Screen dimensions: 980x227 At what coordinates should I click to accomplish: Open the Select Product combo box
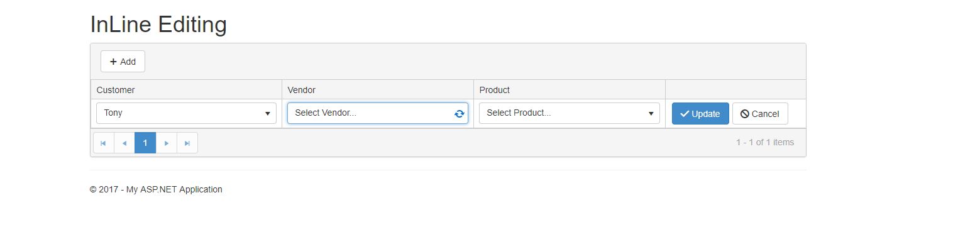570,113
